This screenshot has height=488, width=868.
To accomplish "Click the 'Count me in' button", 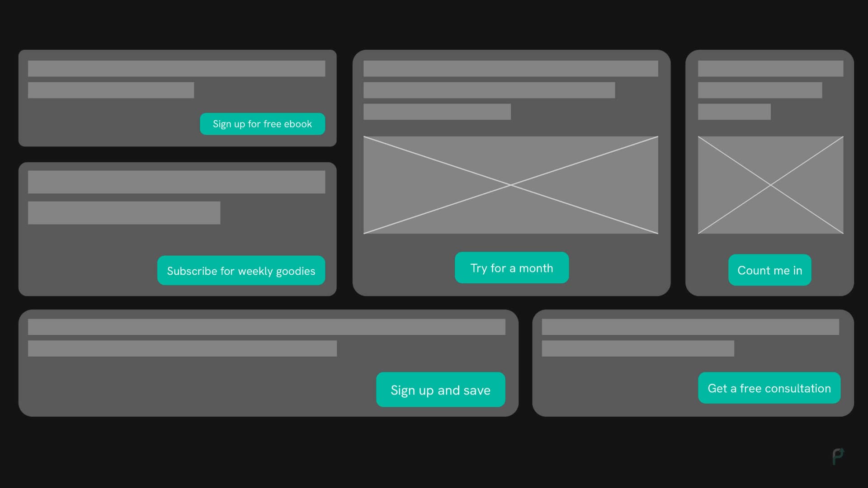I will [x=769, y=271].
